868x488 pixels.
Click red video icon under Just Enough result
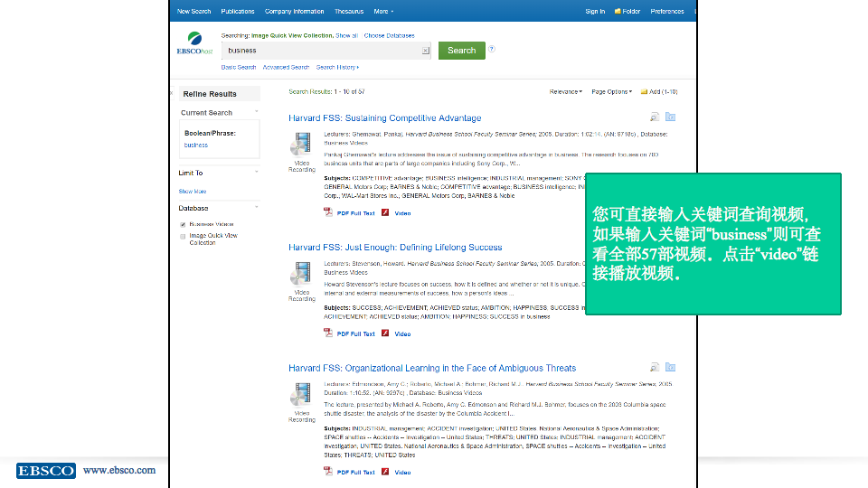(x=385, y=333)
